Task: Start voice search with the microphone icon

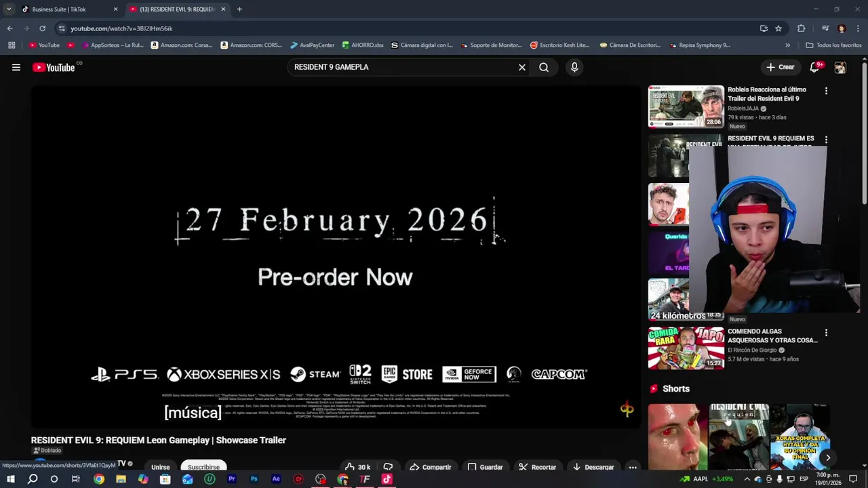Action: (x=574, y=67)
